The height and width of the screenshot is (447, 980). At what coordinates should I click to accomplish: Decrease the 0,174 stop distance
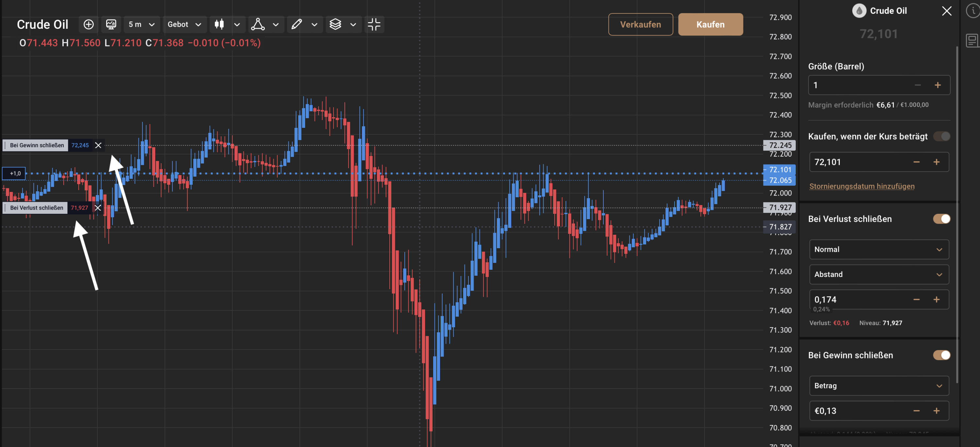pyautogui.click(x=917, y=300)
